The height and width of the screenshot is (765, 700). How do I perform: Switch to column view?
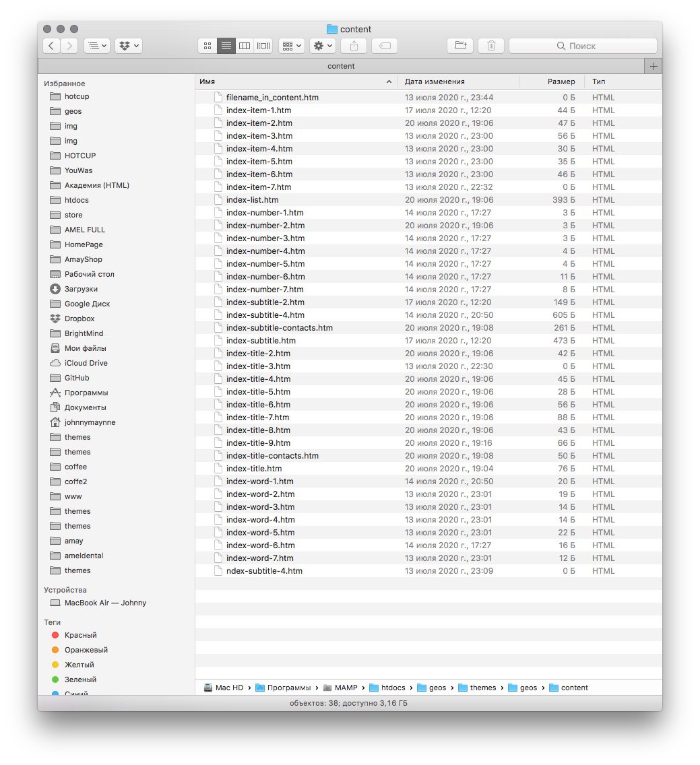pos(245,46)
